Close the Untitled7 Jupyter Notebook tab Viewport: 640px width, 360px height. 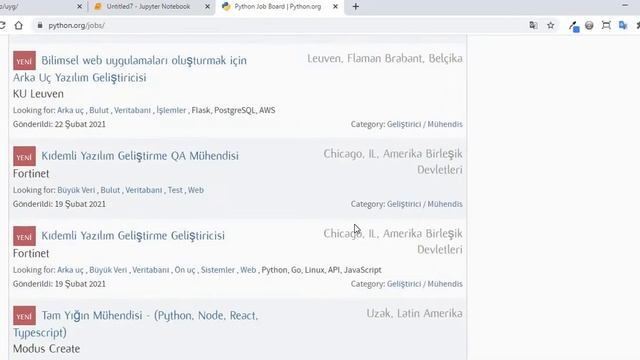tap(207, 7)
